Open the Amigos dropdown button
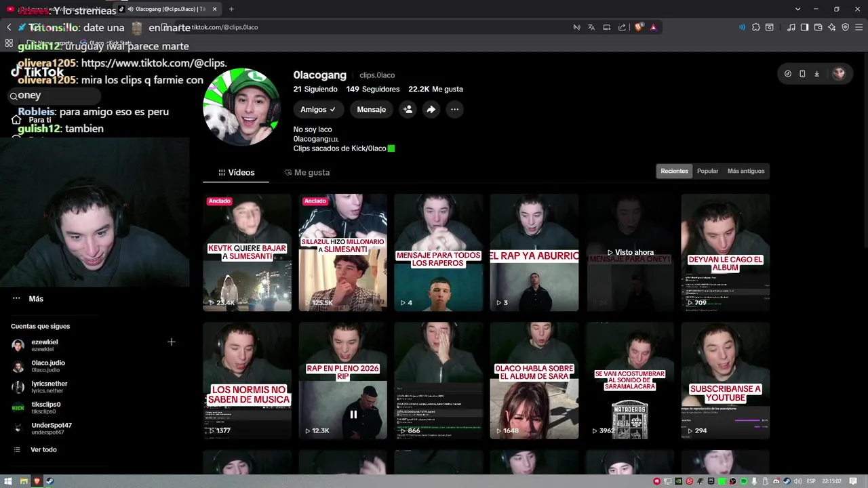 click(x=319, y=109)
